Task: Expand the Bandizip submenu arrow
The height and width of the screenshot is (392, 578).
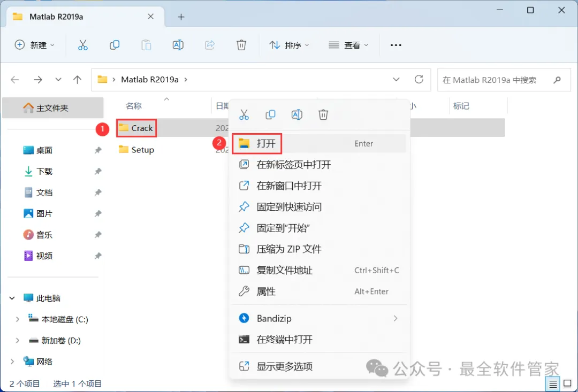Action: coord(396,318)
